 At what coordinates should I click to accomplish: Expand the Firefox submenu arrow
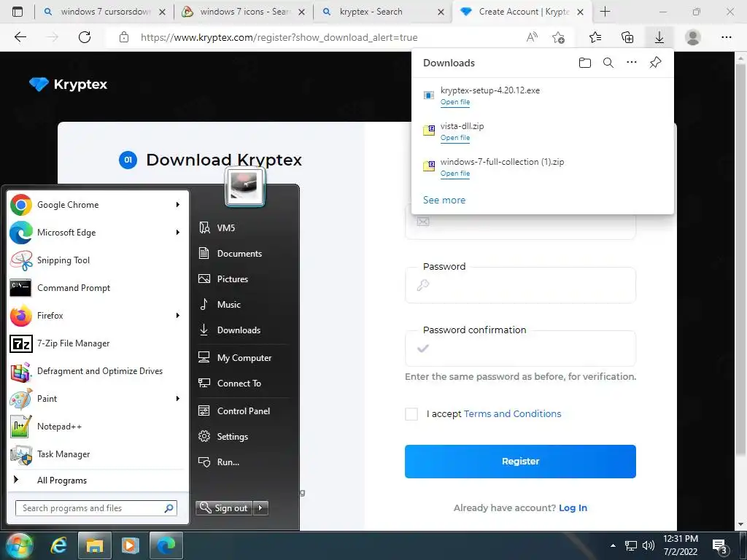coord(178,315)
